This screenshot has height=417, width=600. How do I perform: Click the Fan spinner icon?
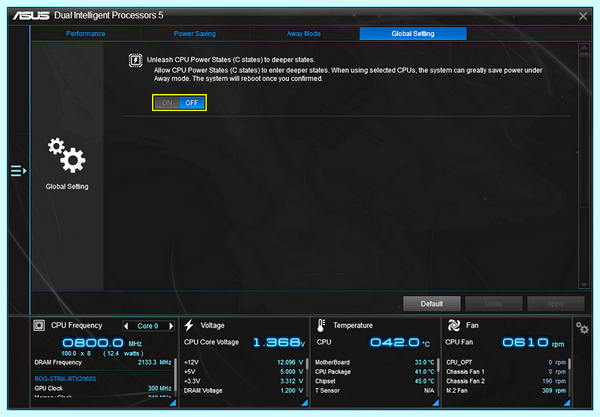coord(454,326)
